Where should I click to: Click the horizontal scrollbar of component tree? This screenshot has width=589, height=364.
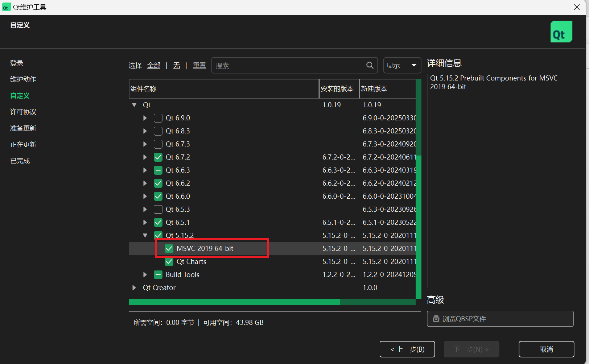click(x=234, y=302)
